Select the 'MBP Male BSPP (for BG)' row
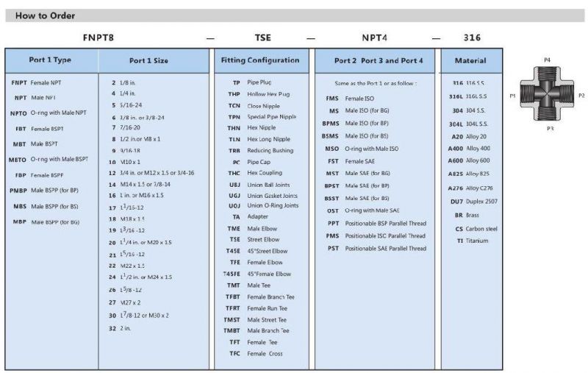 [46, 222]
